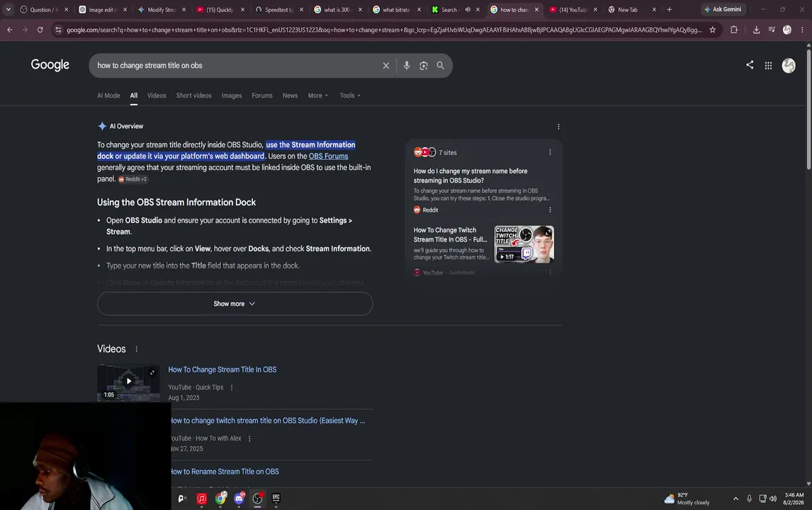Open the weather widget showing 92°F

pyautogui.click(x=687, y=499)
